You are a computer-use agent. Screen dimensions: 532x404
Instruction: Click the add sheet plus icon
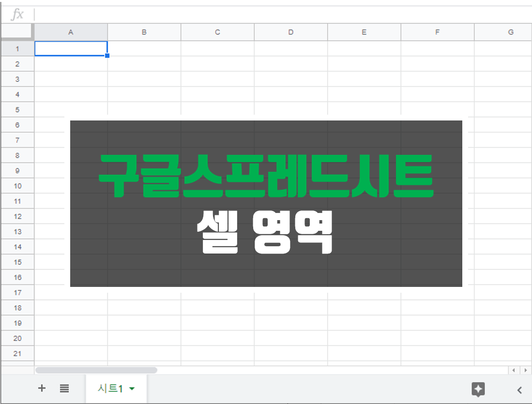(x=42, y=388)
